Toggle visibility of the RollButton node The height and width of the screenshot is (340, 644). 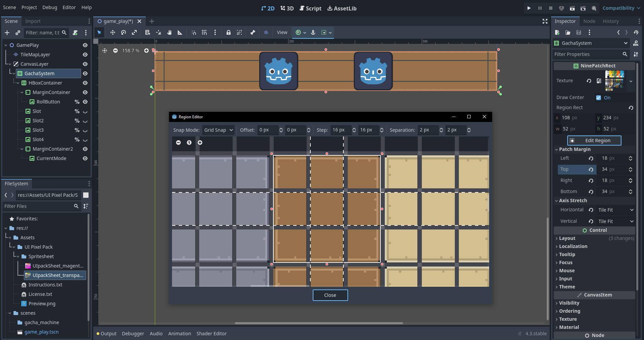point(85,102)
